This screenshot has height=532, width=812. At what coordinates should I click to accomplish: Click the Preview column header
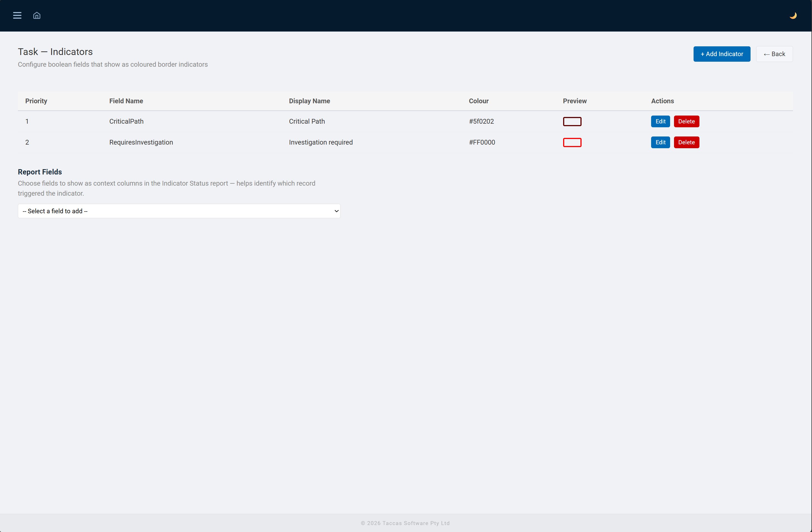tap(575, 101)
